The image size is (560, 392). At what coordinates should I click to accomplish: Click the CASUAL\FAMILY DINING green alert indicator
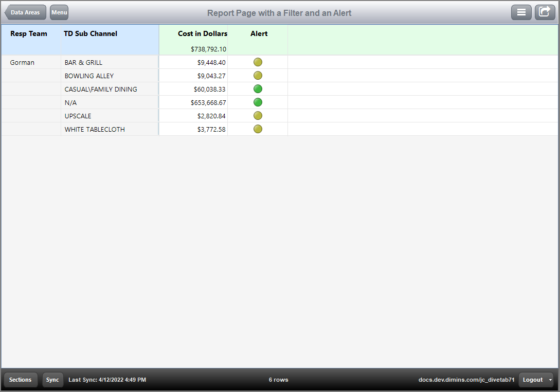pos(258,89)
